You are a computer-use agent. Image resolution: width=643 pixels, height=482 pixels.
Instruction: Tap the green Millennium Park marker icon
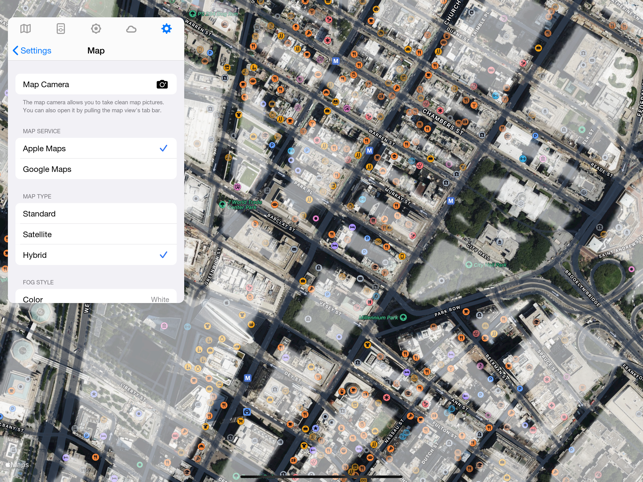click(x=403, y=317)
